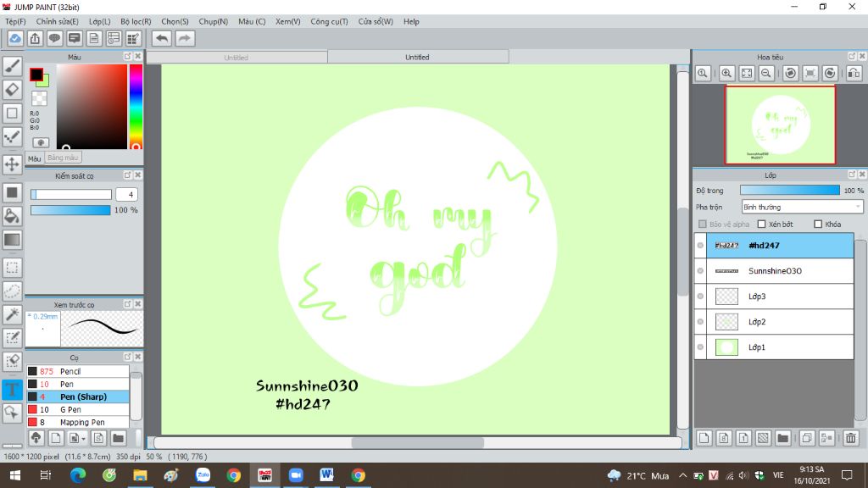Select the Mapping Pen brush

tap(77, 422)
